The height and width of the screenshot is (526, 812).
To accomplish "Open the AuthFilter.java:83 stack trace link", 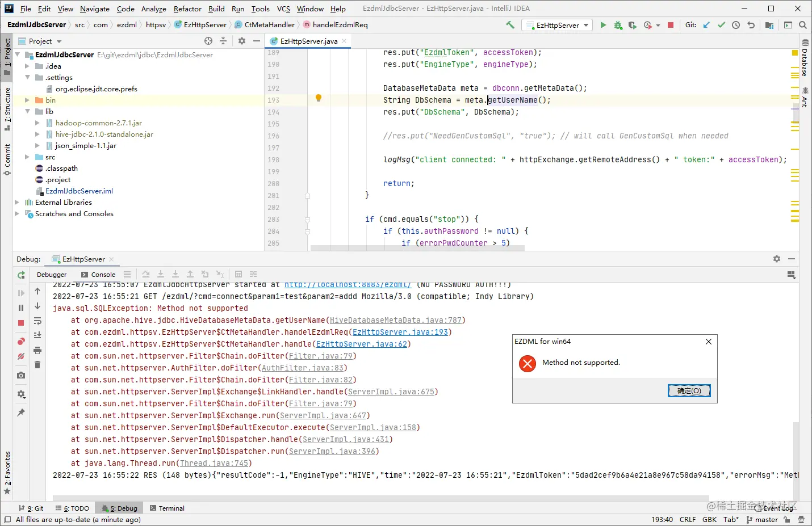I will coord(303,368).
